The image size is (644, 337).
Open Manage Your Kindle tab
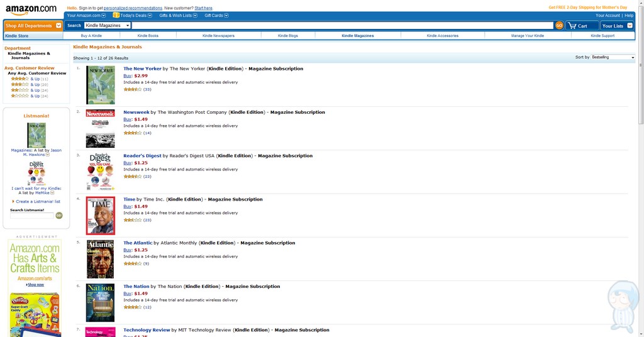pyautogui.click(x=528, y=36)
